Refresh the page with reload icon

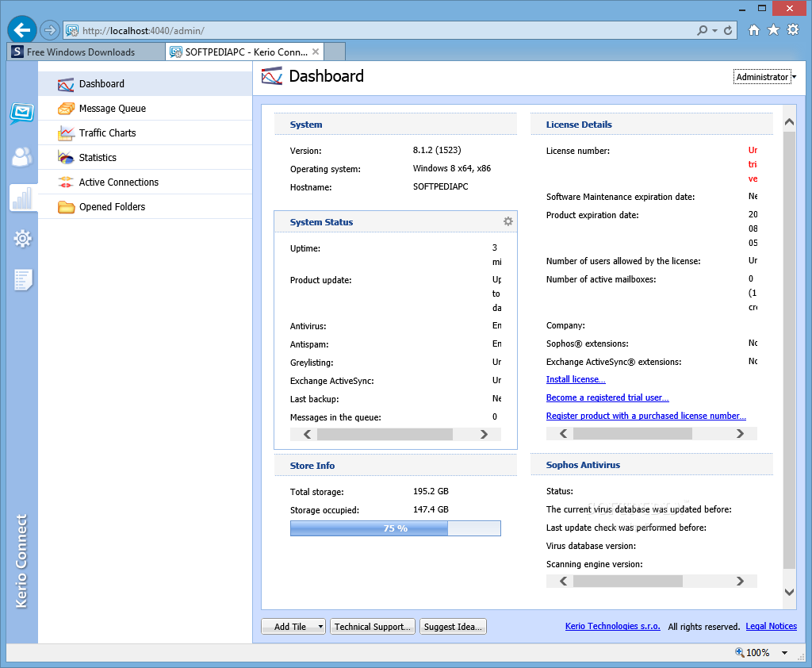[x=728, y=30]
